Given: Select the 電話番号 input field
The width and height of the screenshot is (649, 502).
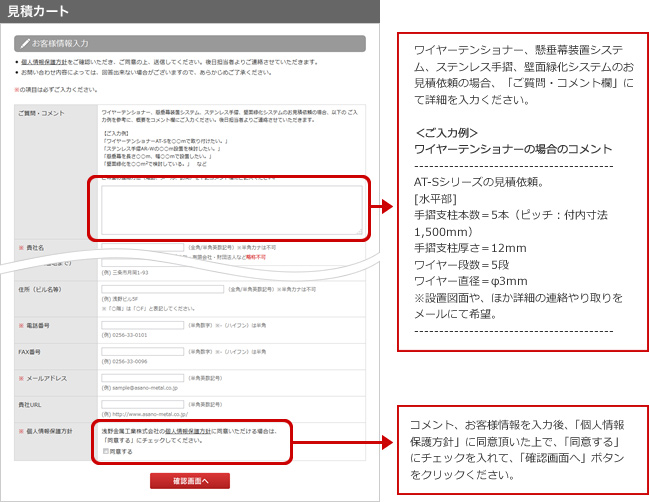Looking at the screenshot, I should (143, 325).
